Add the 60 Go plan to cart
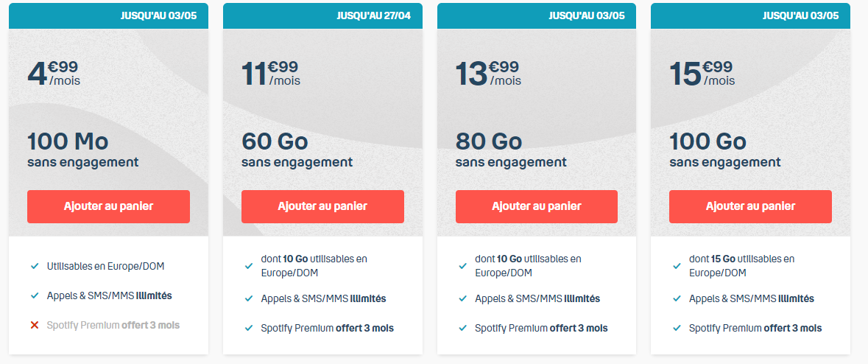The width and height of the screenshot is (868, 364). tap(322, 206)
